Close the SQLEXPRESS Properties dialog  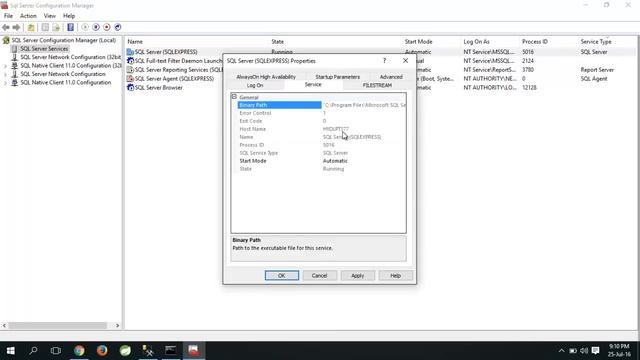point(405,61)
